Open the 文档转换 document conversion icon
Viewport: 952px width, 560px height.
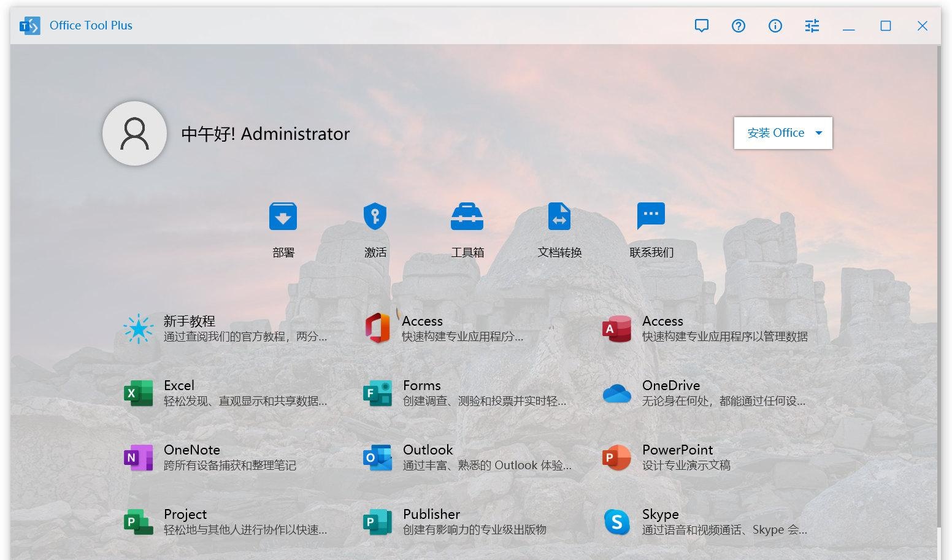(x=559, y=217)
